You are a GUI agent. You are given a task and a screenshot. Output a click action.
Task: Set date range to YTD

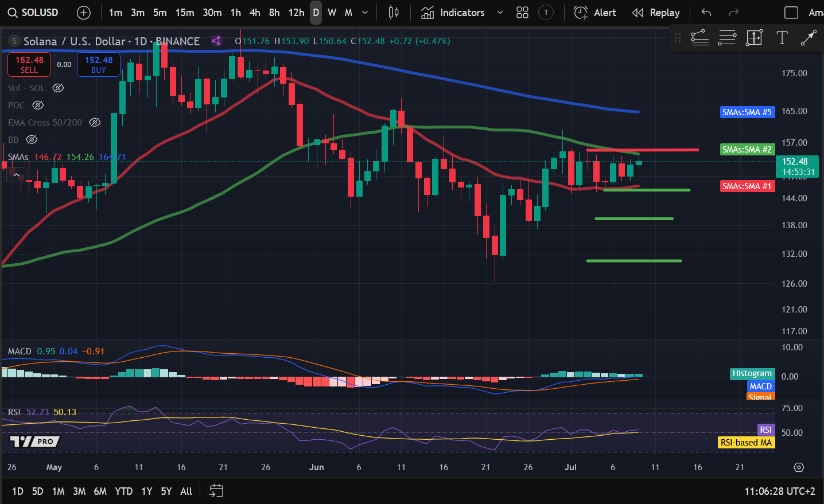pos(123,491)
